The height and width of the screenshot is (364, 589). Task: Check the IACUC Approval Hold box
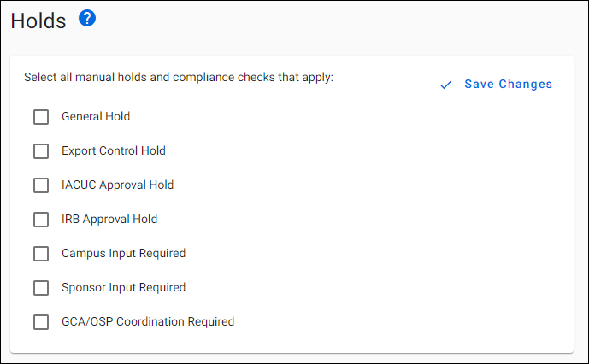(41, 185)
